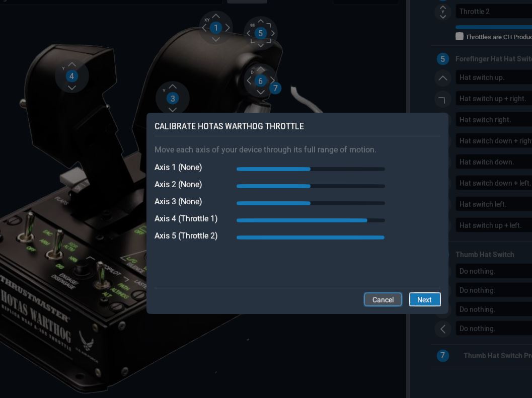Open the 'Hat switch up + left.' dropdown

coord(494,225)
